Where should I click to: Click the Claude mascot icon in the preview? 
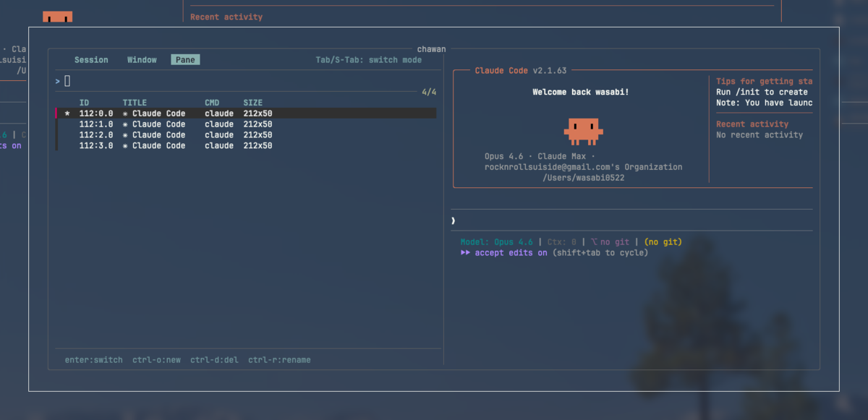(x=583, y=131)
